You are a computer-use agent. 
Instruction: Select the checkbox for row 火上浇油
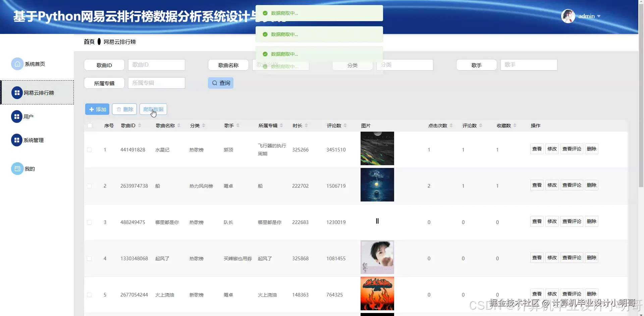pos(89,295)
